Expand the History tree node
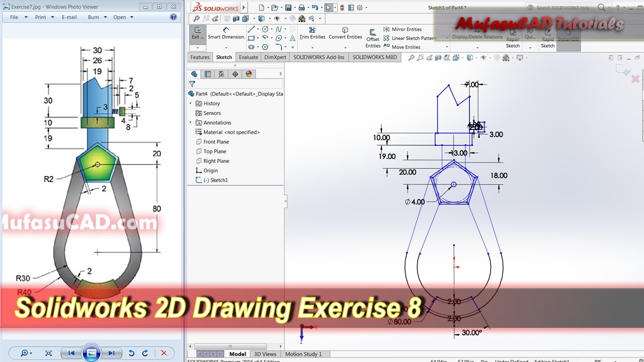Screen dimensions: 644x362 click(191, 104)
